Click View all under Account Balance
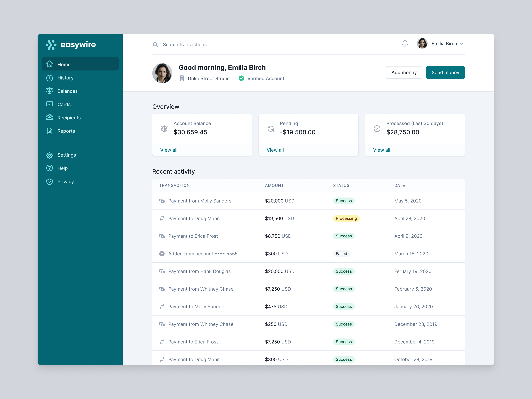532x399 pixels. (169, 150)
